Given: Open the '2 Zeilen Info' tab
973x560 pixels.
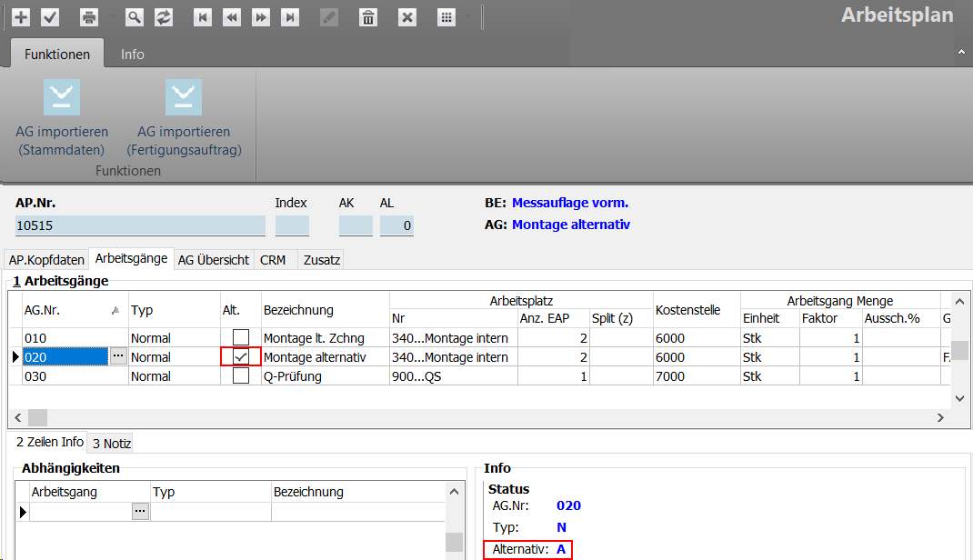Looking at the screenshot, I should coord(50,442).
